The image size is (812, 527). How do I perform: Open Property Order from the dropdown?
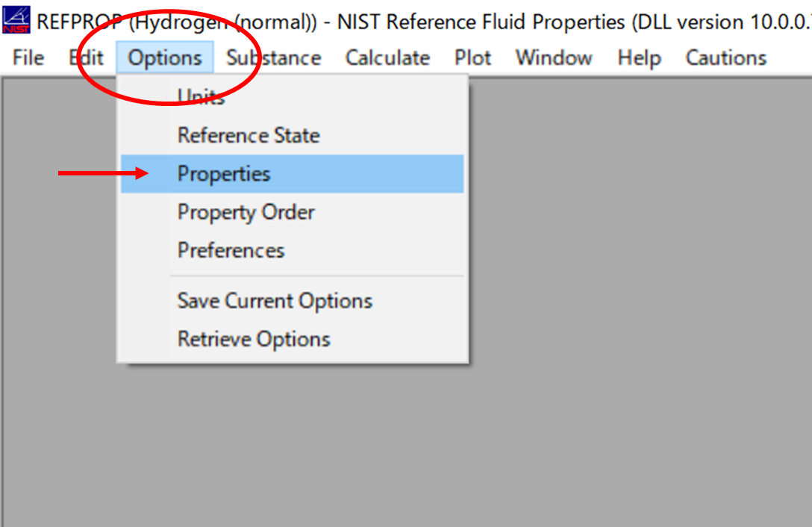point(246,212)
